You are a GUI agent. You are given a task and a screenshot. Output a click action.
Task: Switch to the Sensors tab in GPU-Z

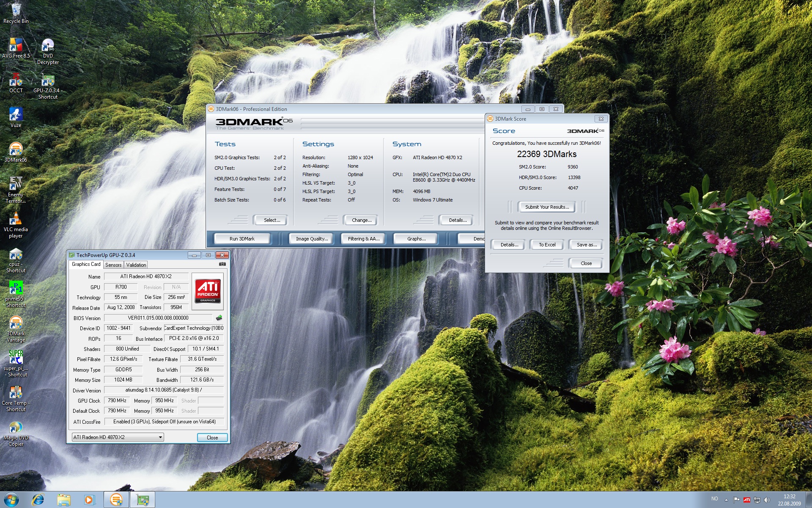113,265
